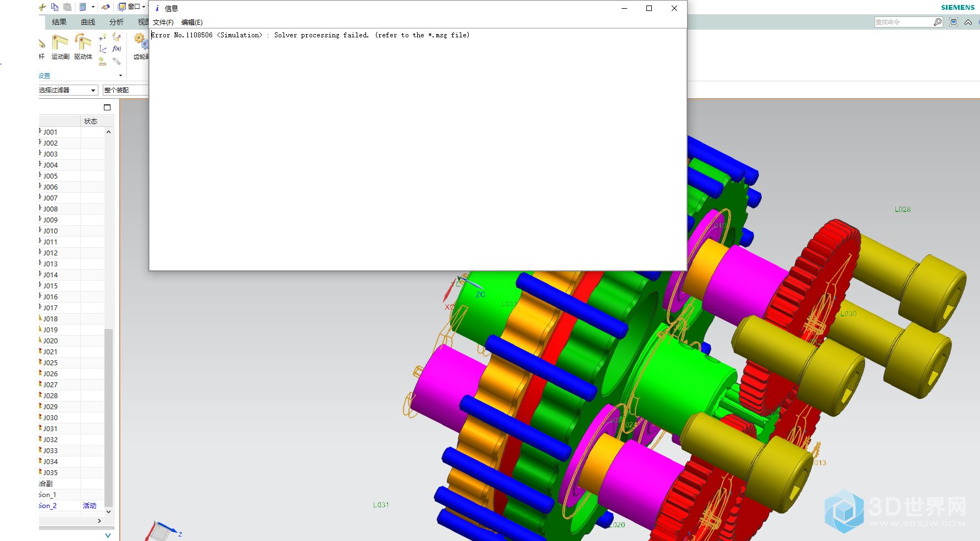Select joint J005 in navigator
The height and width of the screenshot is (541, 980).
click(50, 176)
